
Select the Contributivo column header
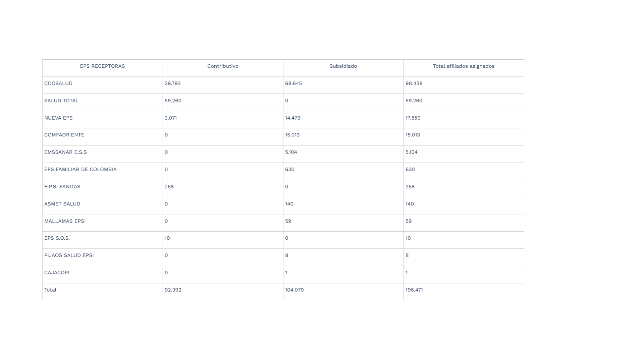223,66
